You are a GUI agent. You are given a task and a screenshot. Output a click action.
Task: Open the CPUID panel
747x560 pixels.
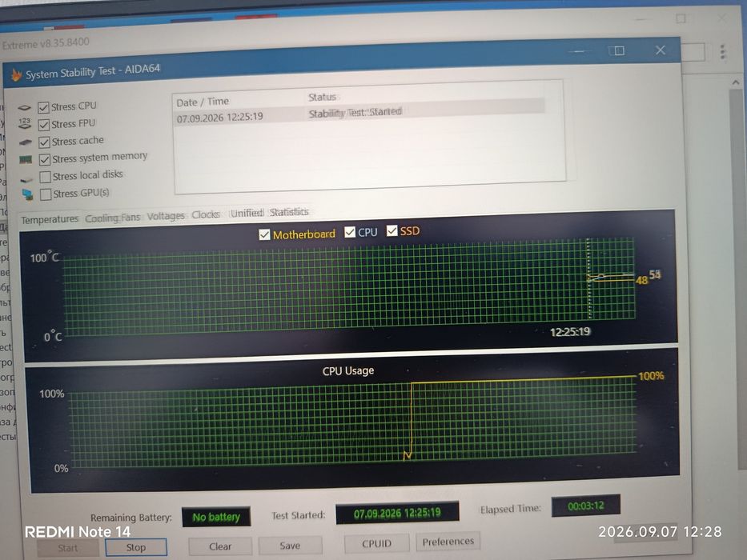click(376, 543)
